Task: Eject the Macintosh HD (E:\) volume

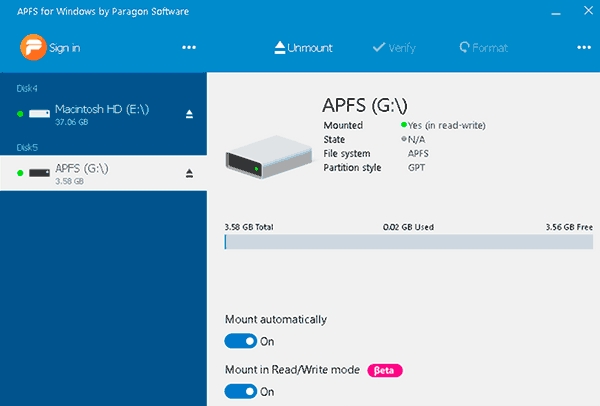Action: (x=189, y=114)
